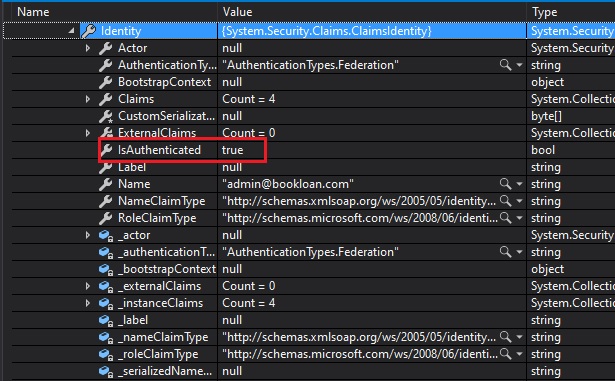
Task: Open visualizer magnifier for Name value
Action: point(505,184)
